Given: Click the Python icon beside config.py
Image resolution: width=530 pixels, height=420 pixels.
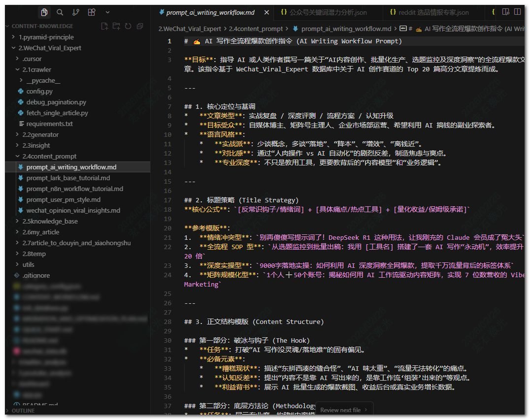Looking at the screenshot, I should point(21,91).
